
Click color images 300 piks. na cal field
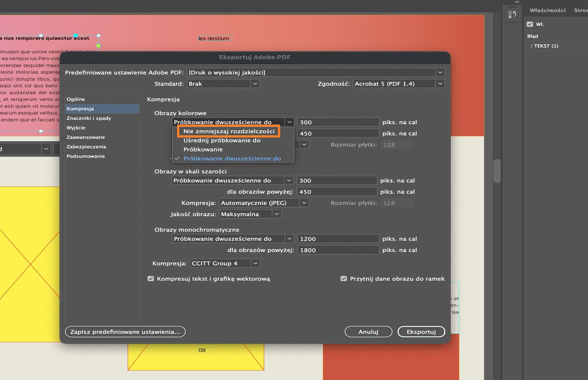pyautogui.click(x=338, y=122)
